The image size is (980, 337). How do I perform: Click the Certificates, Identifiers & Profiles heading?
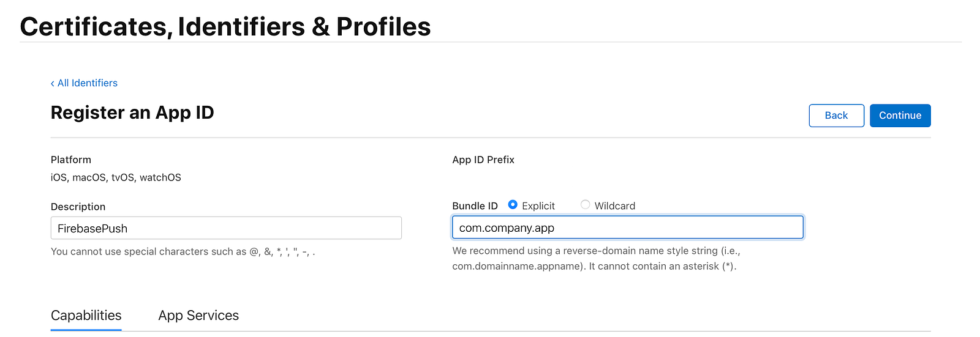(225, 27)
